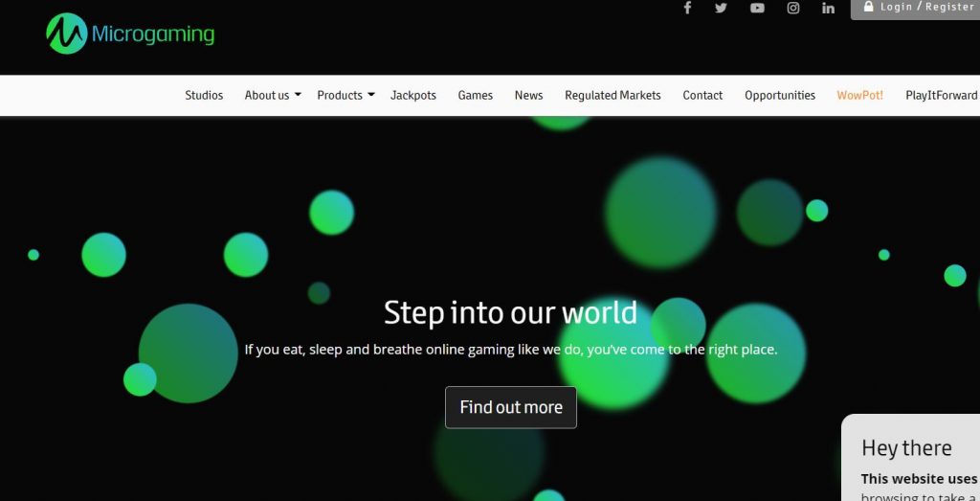This screenshot has width=980, height=501.
Task: Click the Login / Register button
Action: (926, 7)
